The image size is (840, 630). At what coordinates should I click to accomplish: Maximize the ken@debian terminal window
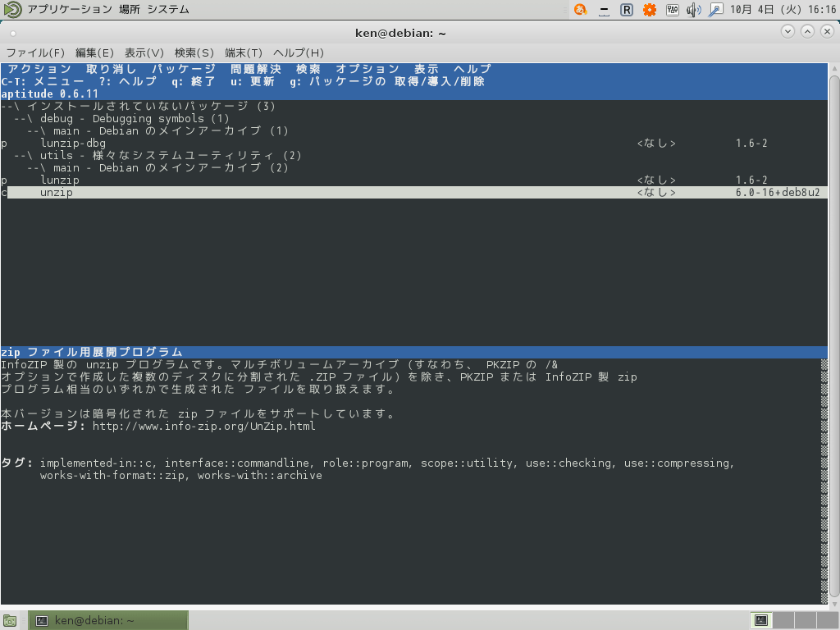tap(807, 32)
